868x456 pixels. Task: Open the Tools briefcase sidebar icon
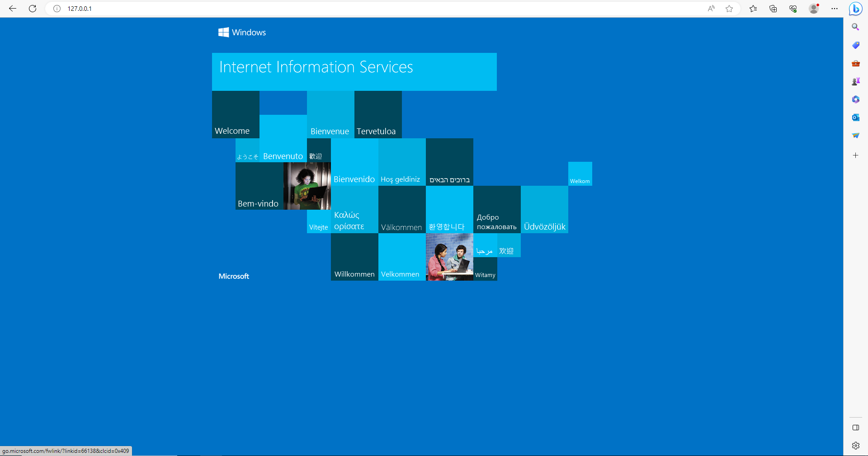855,63
